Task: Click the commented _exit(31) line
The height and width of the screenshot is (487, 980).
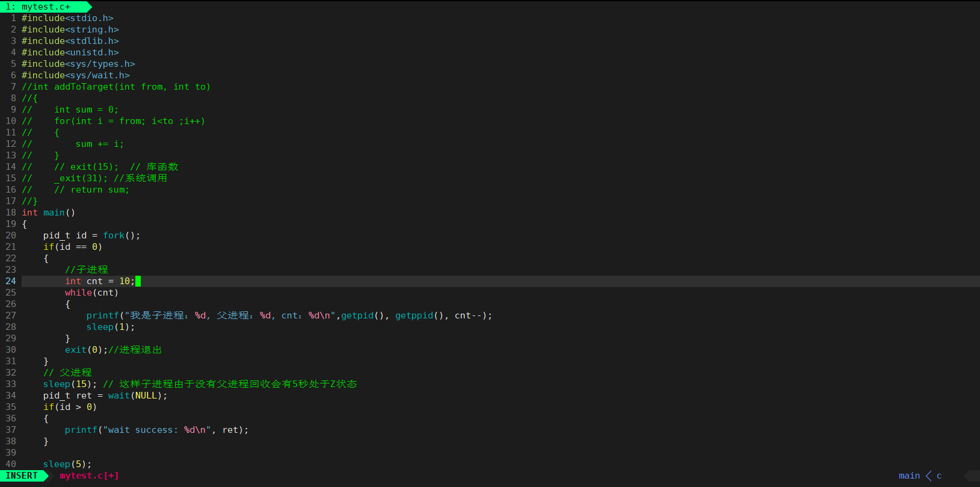Action: point(94,178)
